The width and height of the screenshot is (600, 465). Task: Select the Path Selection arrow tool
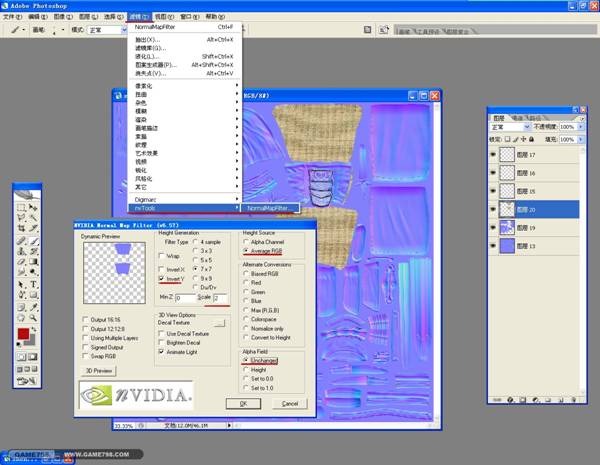click(21, 284)
